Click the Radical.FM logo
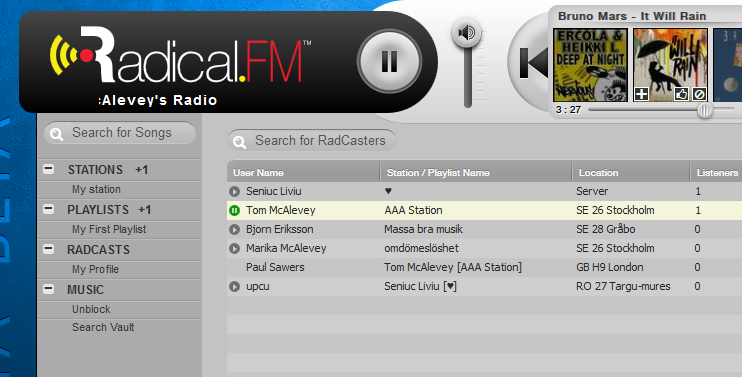 click(x=180, y=55)
